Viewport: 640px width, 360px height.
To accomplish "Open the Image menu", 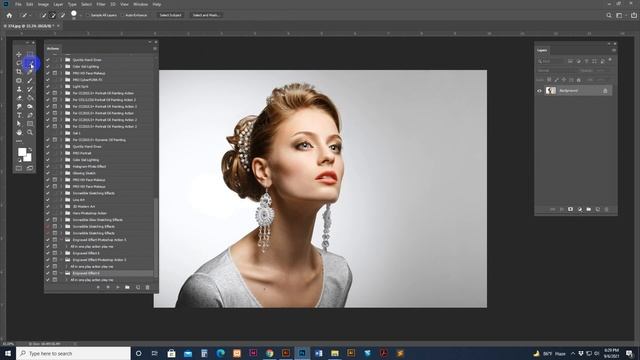I will [43, 4].
